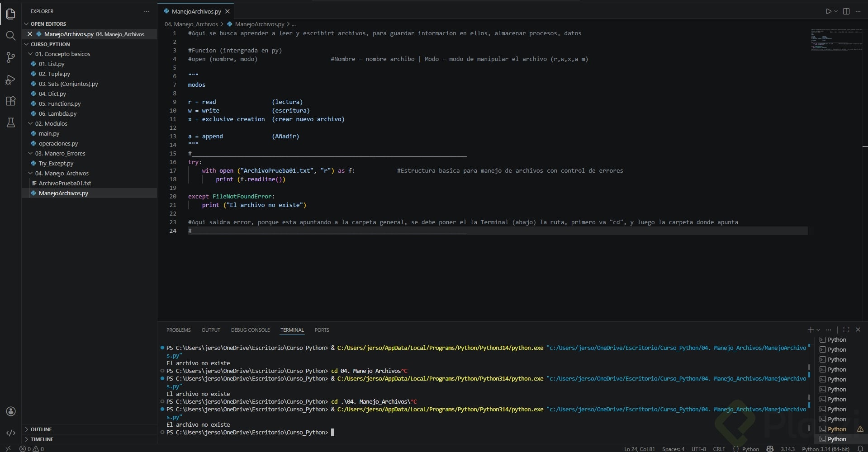Run the Python file with play button
Screen dimensions: 868x452
828,11
